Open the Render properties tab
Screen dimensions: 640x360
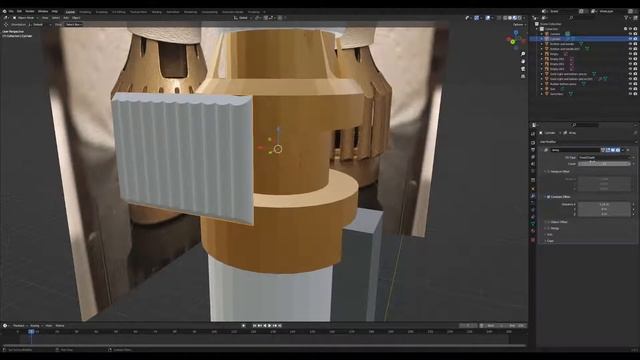point(533,142)
